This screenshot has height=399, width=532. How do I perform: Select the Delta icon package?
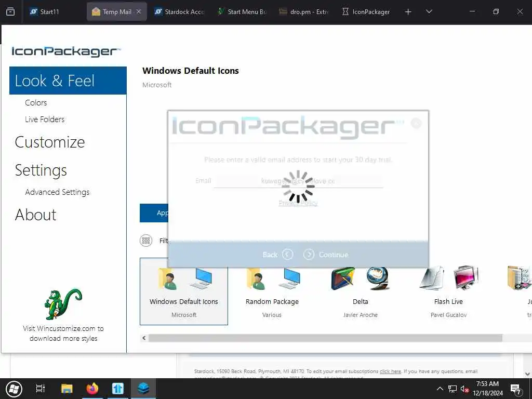click(x=361, y=292)
